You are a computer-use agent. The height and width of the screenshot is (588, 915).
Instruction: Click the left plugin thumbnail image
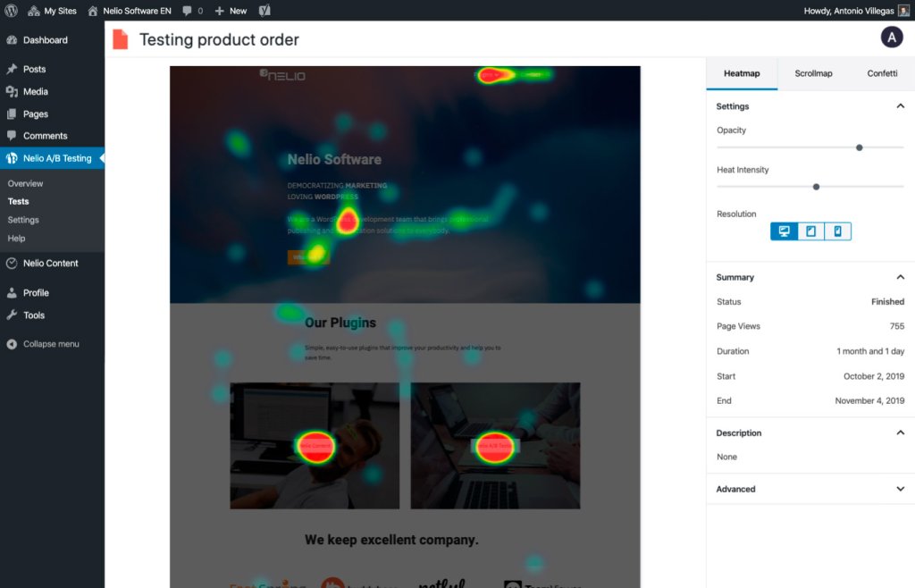[x=315, y=446]
